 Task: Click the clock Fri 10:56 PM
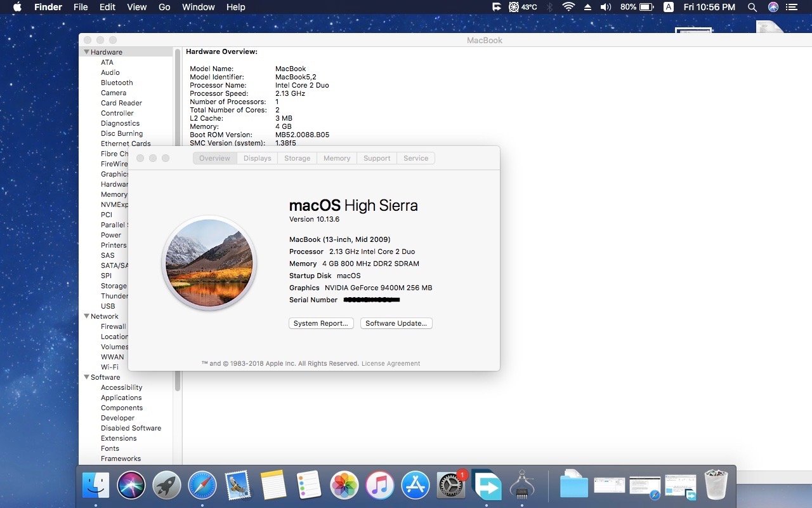point(709,7)
